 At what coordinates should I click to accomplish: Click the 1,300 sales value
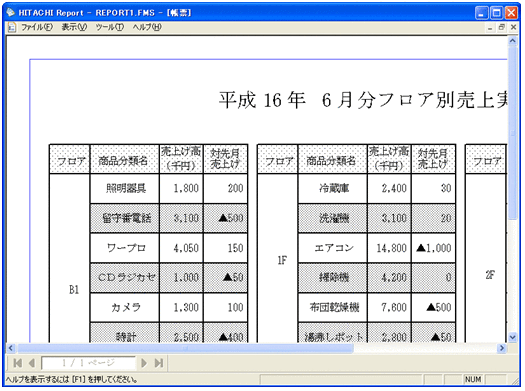pos(186,308)
